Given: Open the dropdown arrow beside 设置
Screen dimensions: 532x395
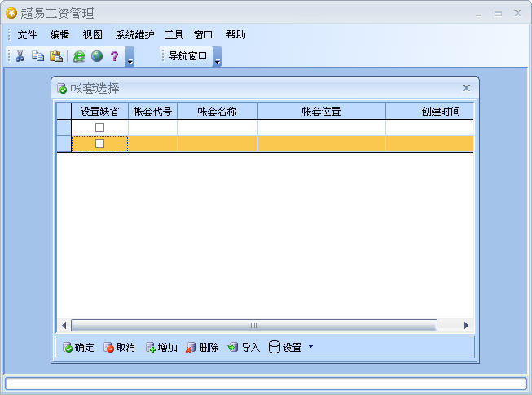Looking at the screenshot, I should [x=310, y=347].
